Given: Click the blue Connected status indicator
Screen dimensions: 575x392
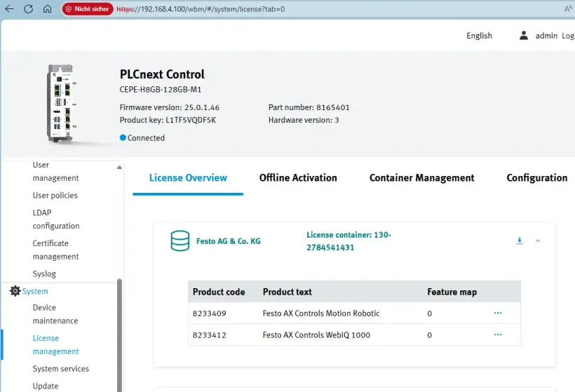Looking at the screenshot, I should pyautogui.click(x=123, y=137).
